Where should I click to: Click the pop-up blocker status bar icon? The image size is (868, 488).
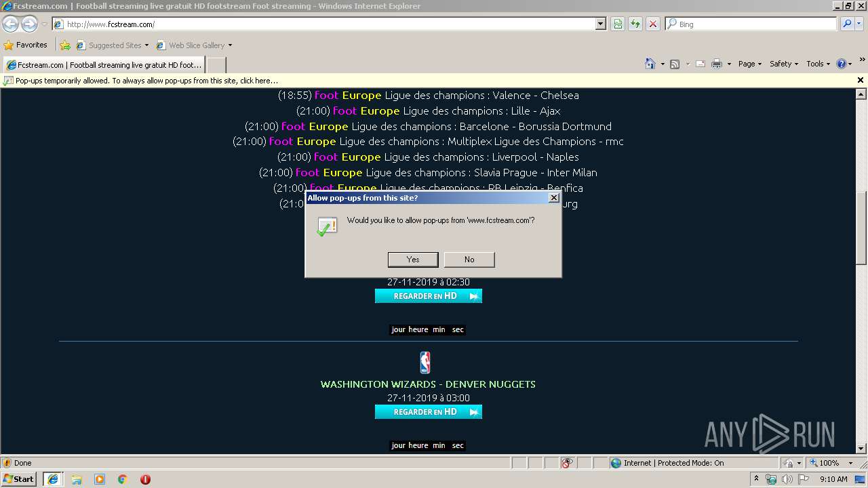click(567, 463)
